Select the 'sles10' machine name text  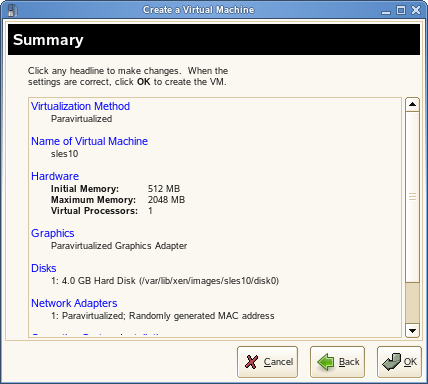click(x=64, y=154)
